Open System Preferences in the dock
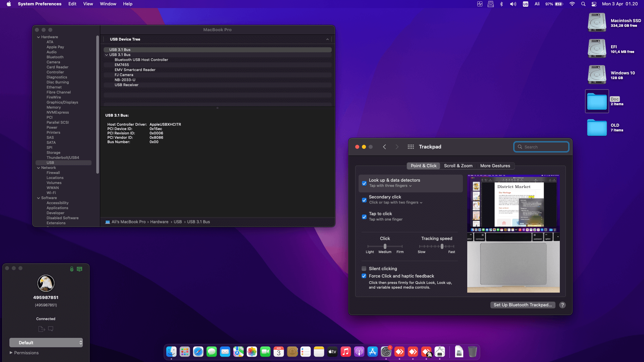Screen dimensions: 644x362 (386, 352)
